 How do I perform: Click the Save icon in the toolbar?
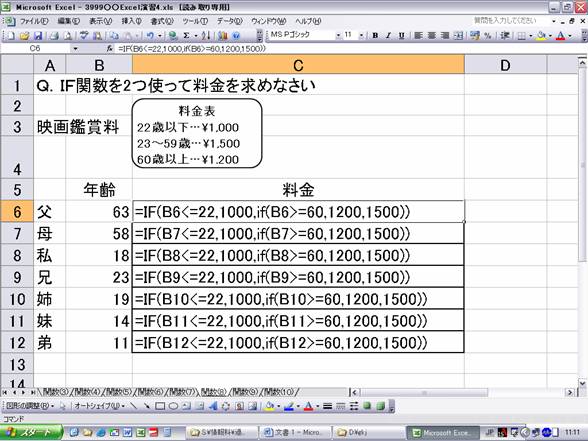tap(38, 36)
